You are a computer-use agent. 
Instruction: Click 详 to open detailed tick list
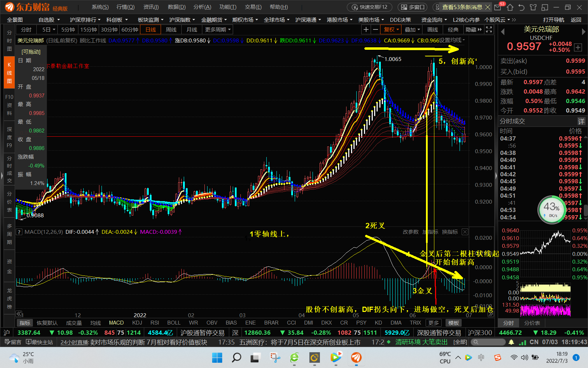pos(581,121)
